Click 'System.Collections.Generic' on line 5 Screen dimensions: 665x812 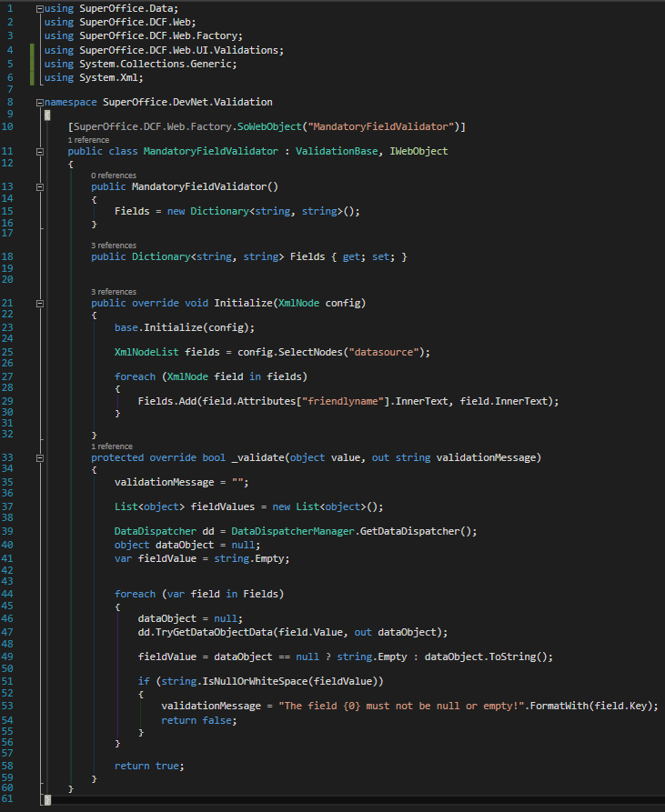click(x=156, y=64)
